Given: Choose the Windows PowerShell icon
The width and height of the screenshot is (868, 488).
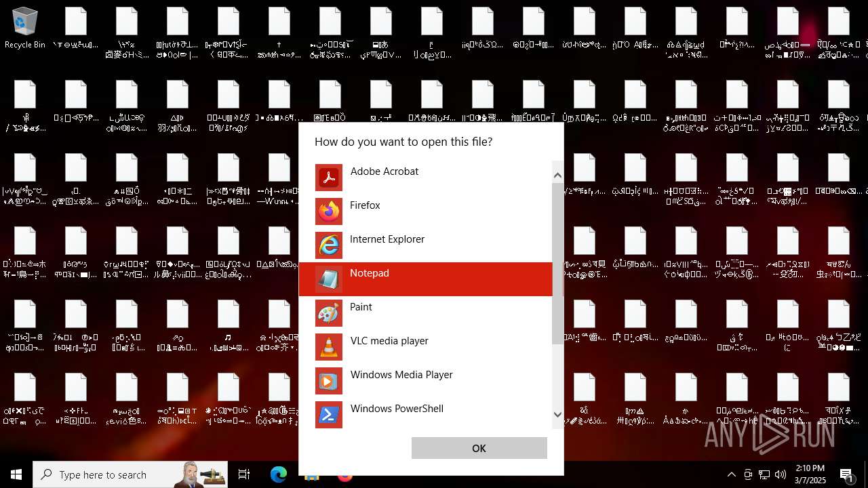Looking at the screenshot, I should tap(329, 415).
